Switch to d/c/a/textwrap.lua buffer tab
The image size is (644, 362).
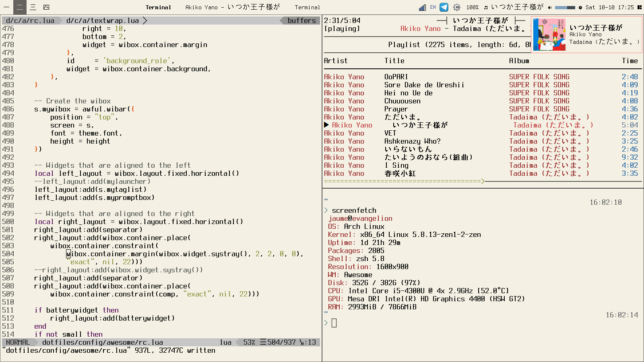coord(102,21)
